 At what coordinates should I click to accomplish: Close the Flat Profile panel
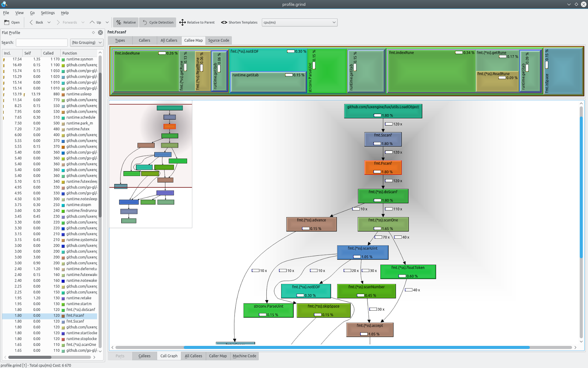[x=100, y=32]
